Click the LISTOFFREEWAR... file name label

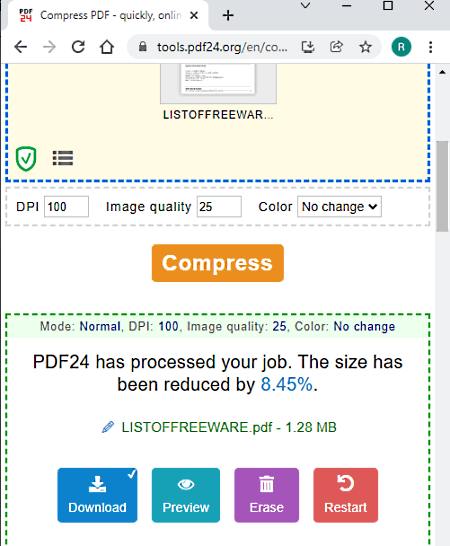coord(218,115)
